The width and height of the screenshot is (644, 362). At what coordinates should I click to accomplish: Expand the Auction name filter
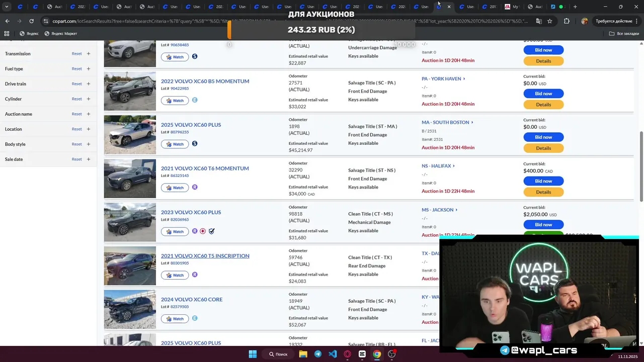(88, 114)
